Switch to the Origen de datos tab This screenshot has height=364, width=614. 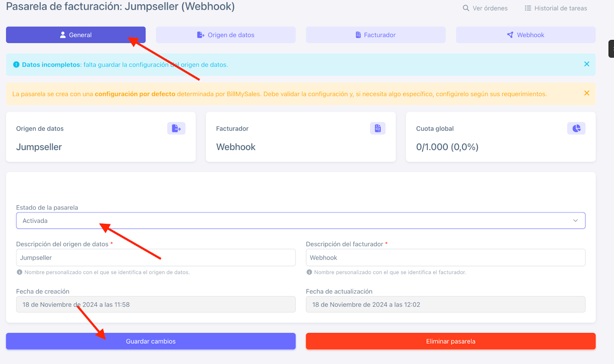226,35
